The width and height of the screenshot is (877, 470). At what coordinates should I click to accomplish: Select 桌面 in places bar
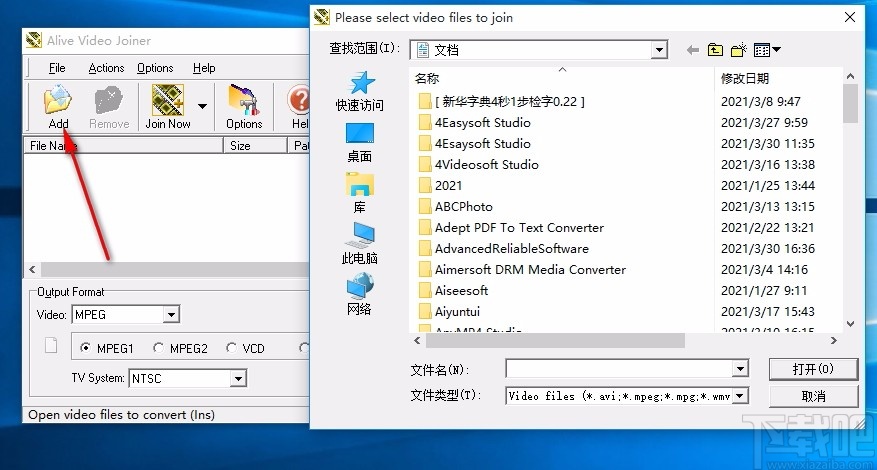click(x=360, y=143)
